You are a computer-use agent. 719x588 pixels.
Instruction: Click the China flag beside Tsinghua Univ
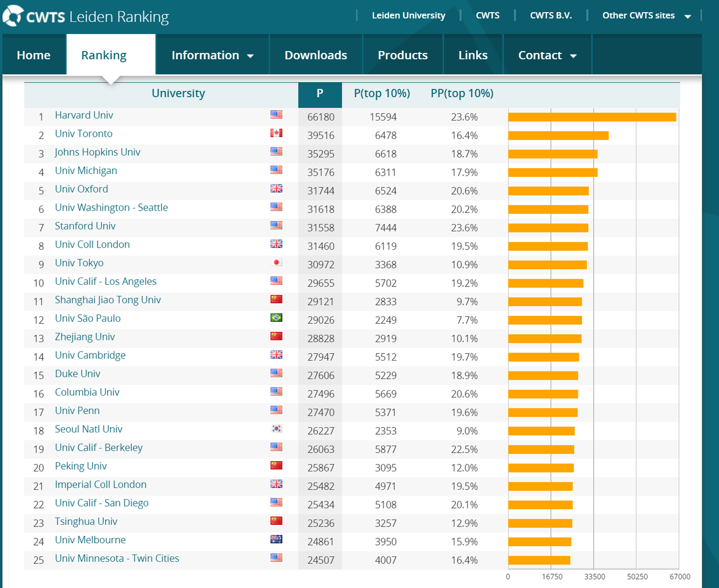point(276,521)
